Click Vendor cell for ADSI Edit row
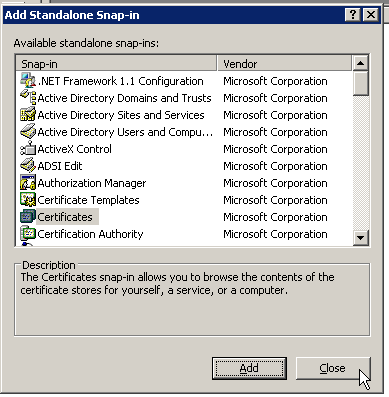Viewport: 389px width, 397px height. click(x=275, y=166)
